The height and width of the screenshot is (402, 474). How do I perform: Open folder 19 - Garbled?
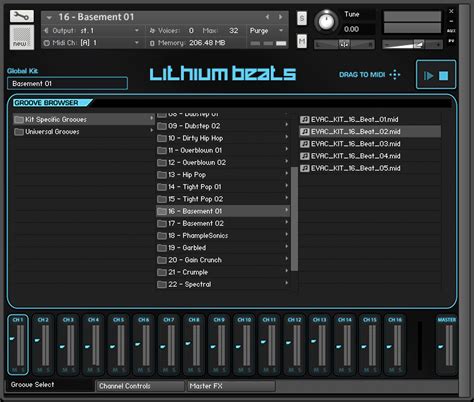click(223, 248)
